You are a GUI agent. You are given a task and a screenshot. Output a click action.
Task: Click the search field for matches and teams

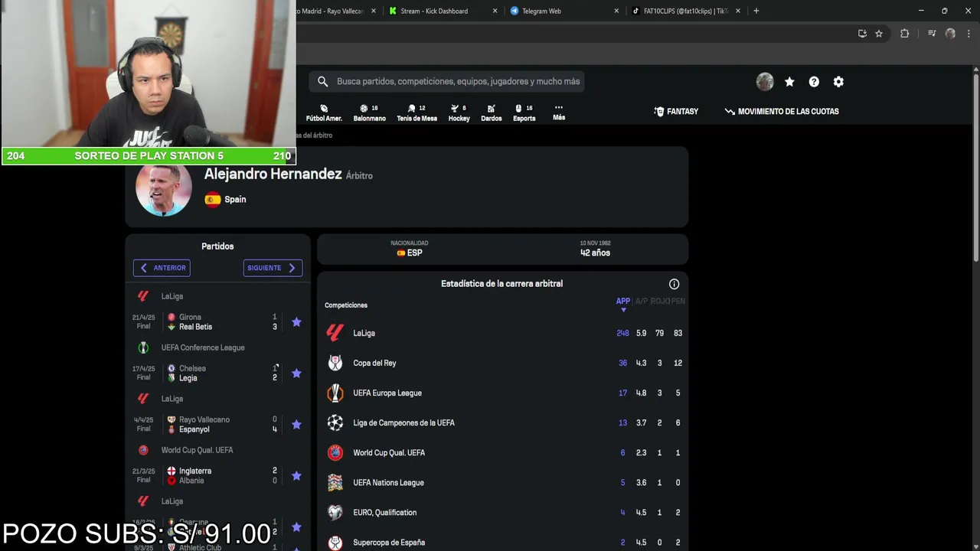[447, 81]
